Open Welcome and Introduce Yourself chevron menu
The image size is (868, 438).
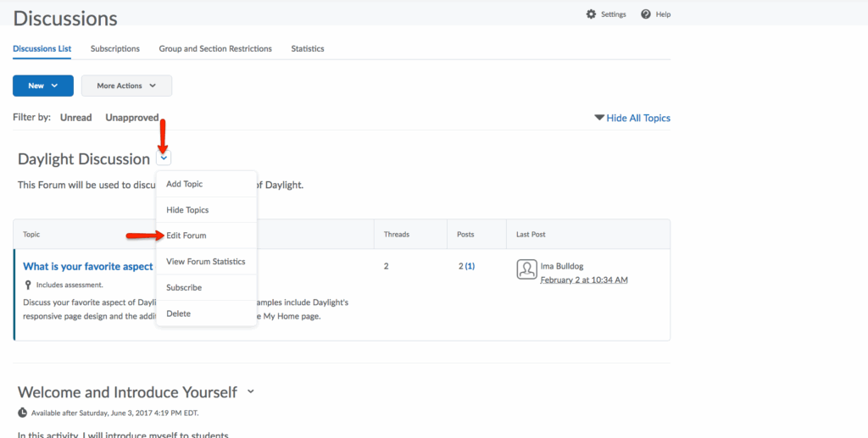[x=250, y=391]
